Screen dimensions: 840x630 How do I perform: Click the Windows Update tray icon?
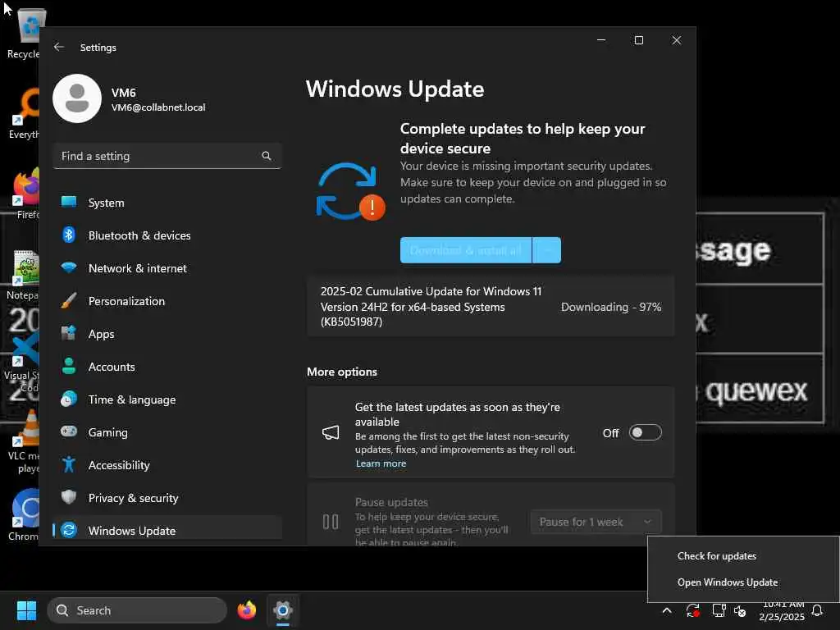[692, 610]
